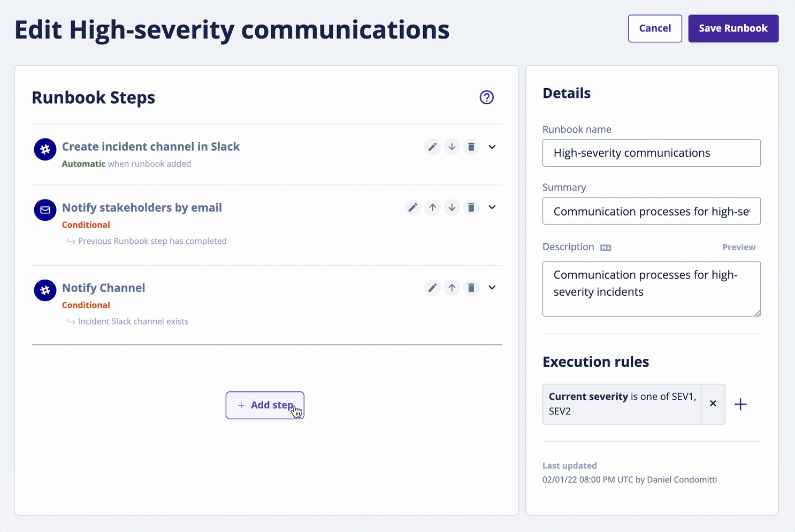Click 'Incident Slack channel exists' condition text
The width and height of the screenshot is (795, 532).
coord(133,321)
